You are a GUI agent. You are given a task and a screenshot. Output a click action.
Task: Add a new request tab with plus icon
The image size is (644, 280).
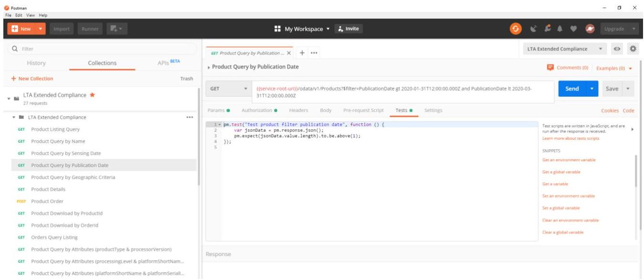[x=302, y=52]
